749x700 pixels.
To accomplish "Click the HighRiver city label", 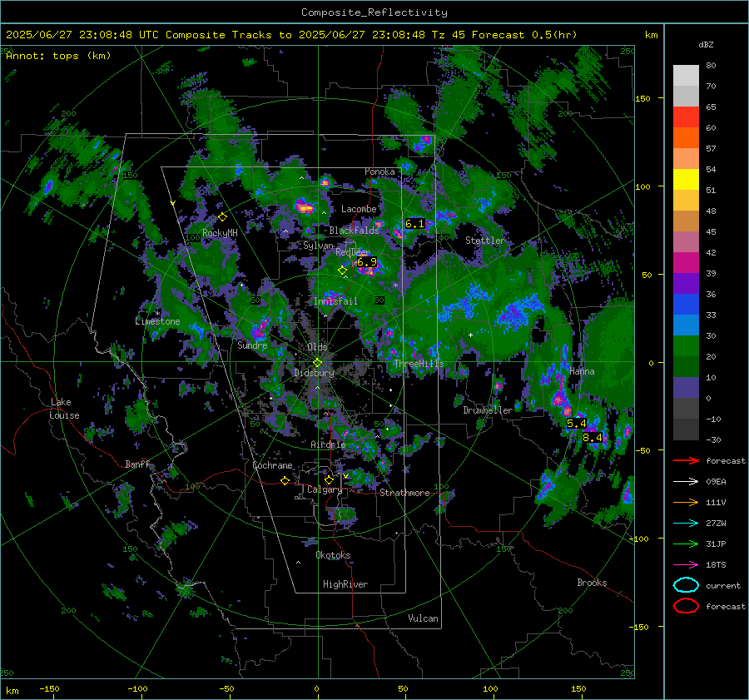I will 345,584.
